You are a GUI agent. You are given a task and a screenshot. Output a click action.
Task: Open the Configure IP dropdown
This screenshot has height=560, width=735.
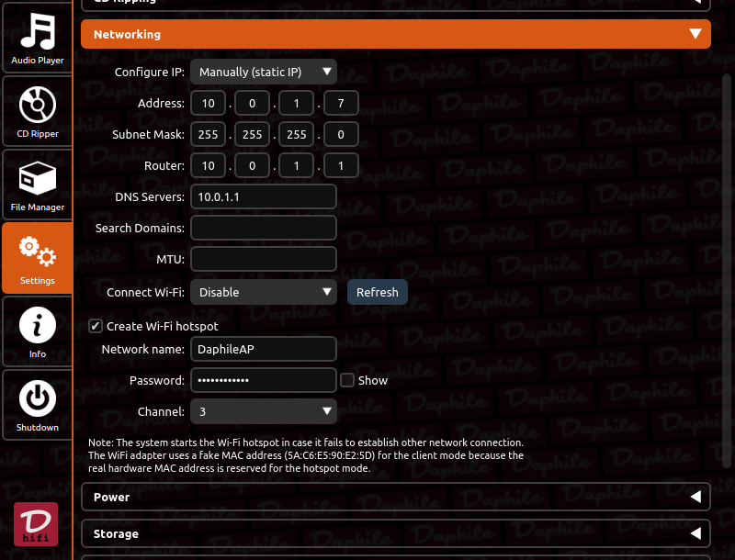pos(264,72)
